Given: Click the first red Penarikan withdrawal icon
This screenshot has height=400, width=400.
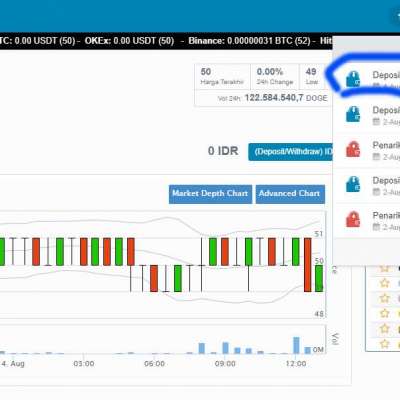Looking at the screenshot, I should [353, 149].
